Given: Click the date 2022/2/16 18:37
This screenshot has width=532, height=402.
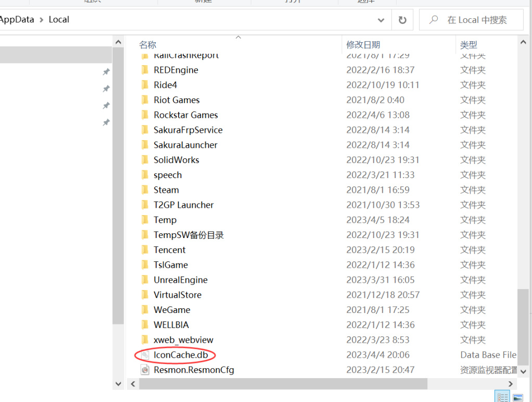Looking at the screenshot, I should tap(381, 70).
